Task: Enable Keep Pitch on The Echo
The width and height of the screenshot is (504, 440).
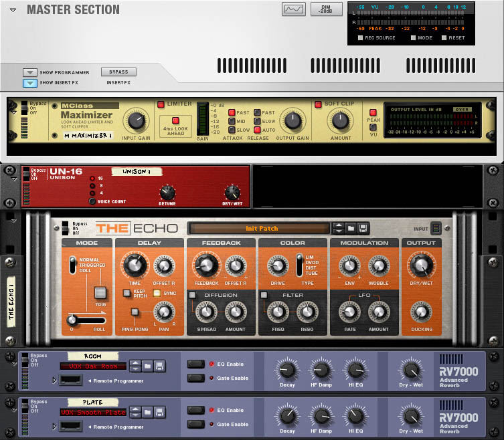Action: pyautogui.click(x=127, y=293)
